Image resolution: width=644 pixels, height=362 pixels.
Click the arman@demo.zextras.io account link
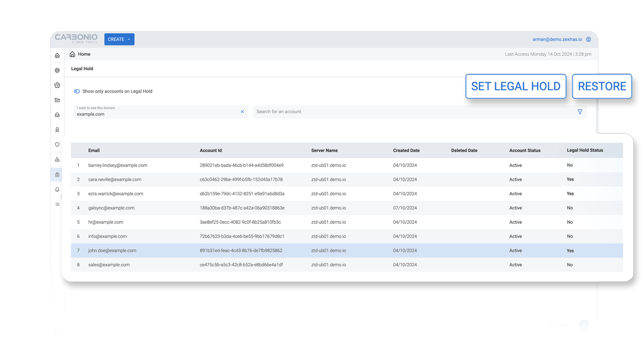pyautogui.click(x=557, y=39)
